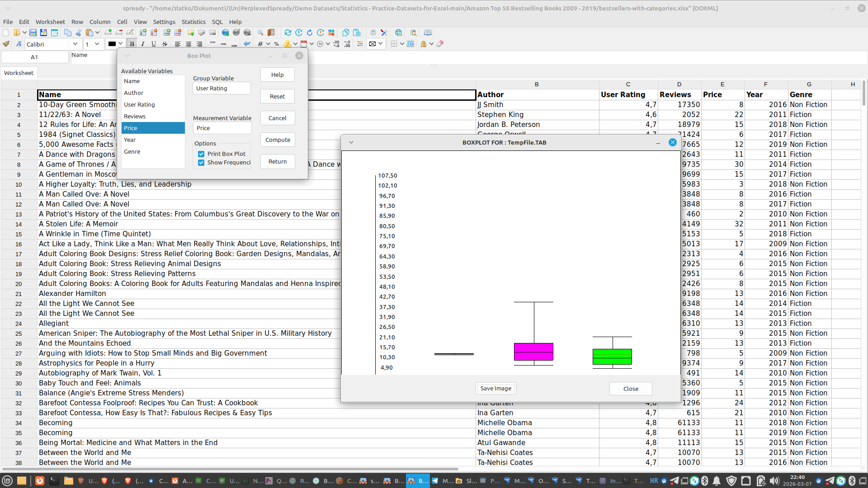Viewport: 868px width, 488px height.
Task: Open the Statistics menu
Action: (x=193, y=22)
